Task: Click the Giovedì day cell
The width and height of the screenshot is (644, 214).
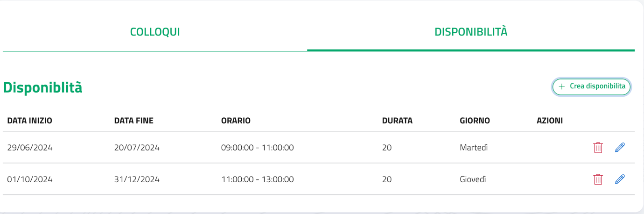Action: point(473,179)
